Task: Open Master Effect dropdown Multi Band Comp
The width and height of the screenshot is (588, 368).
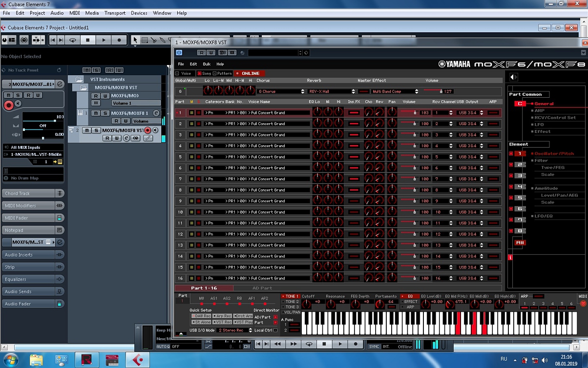Action: 395,91
